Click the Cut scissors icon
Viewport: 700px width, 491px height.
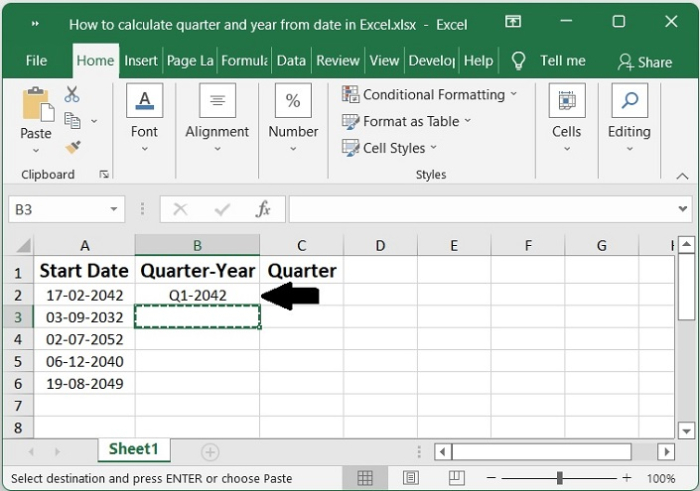click(x=71, y=94)
